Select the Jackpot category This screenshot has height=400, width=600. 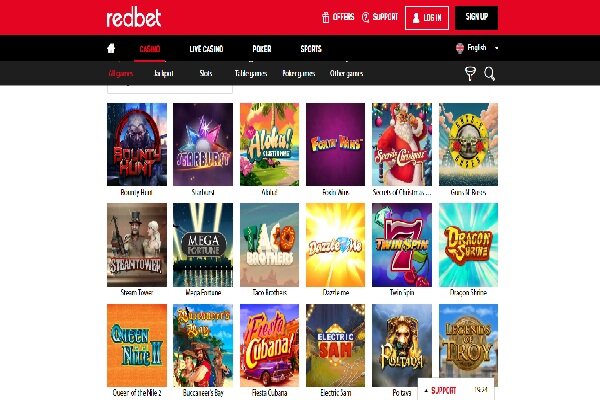click(164, 73)
